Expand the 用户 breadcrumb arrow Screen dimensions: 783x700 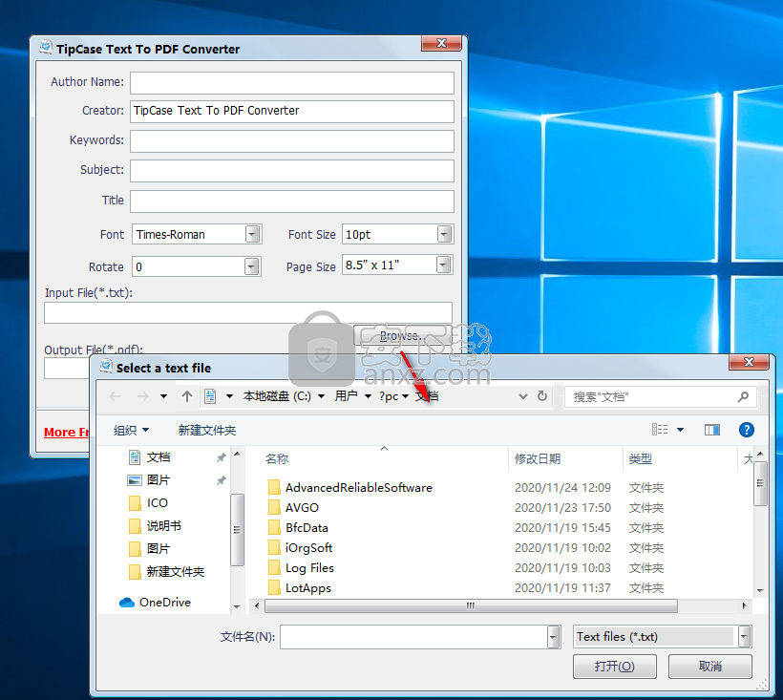pyautogui.click(x=368, y=396)
